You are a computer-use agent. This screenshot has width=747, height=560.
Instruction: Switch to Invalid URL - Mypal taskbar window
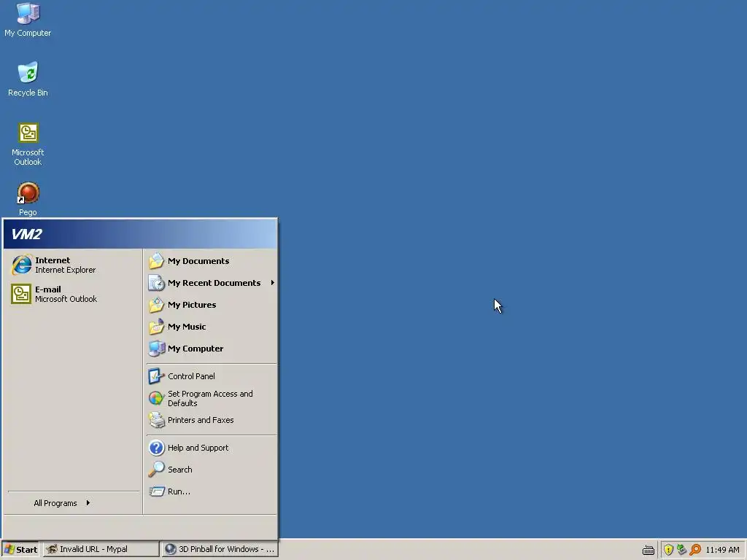click(x=101, y=549)
